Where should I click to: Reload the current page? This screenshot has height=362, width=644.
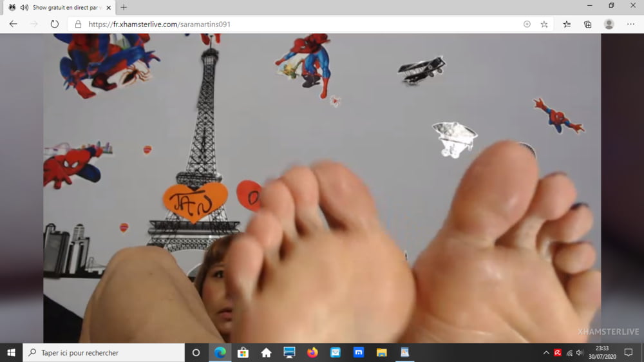pyautogui.click(x=55, y=24)
